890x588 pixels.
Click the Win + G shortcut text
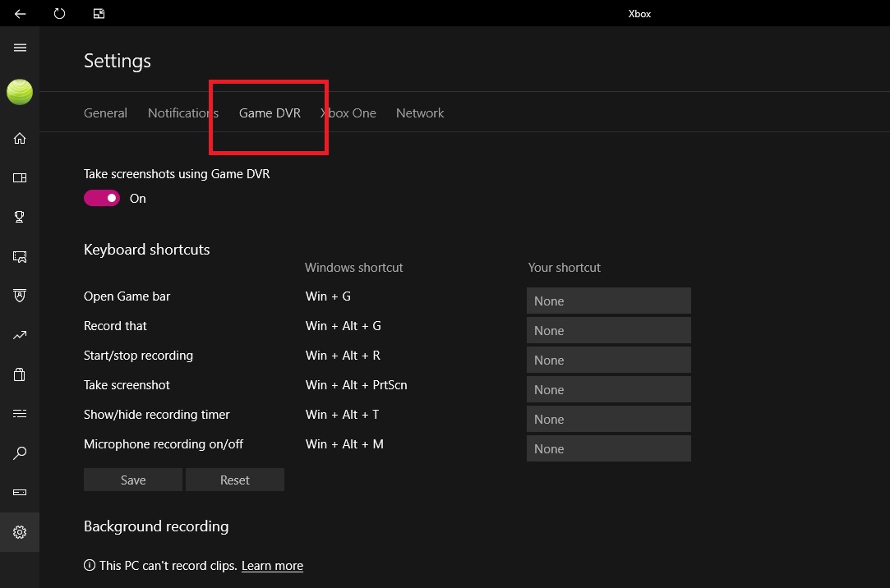328,296
